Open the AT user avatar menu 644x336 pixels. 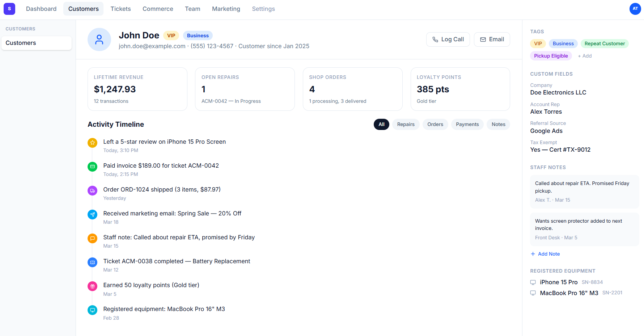(635, 9)
